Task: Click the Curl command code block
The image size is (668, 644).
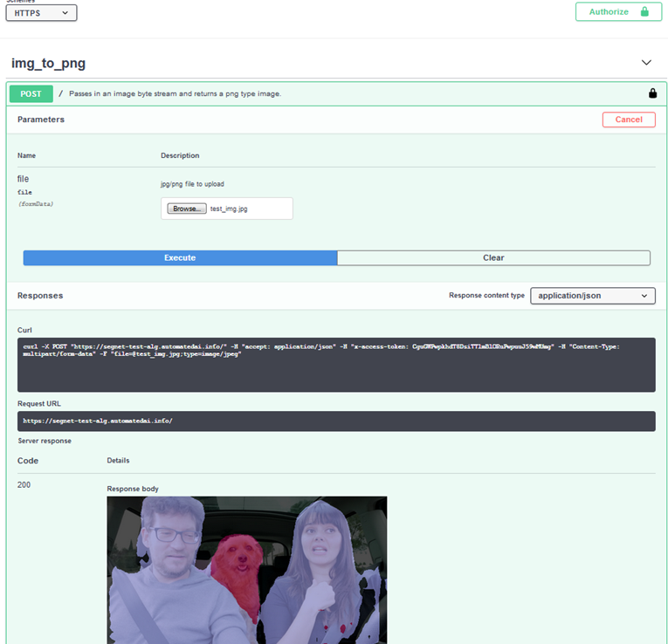Action: [x=336, y=365]
